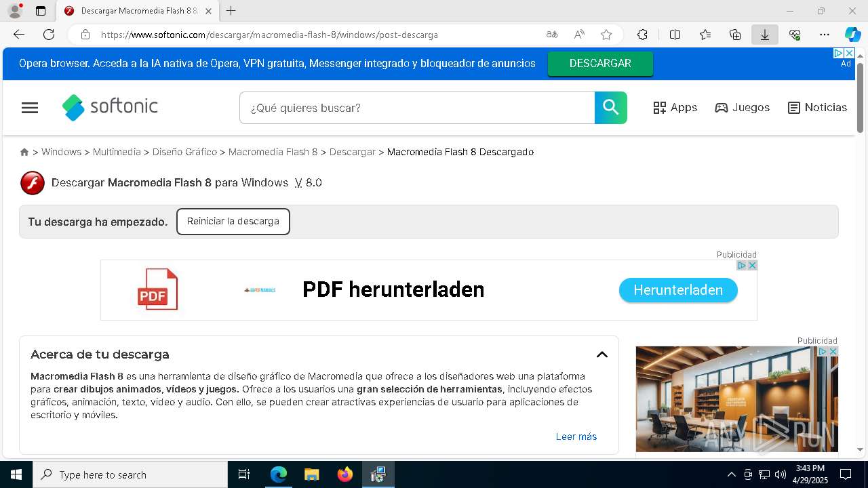
Task: Collapse the Acerca de tu descarga section
Action: coord(601,354)
